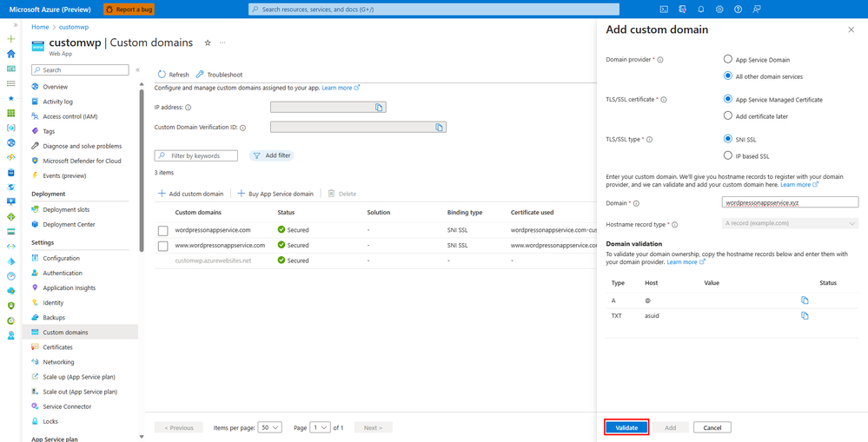
Task: Choose Add certificate later option
Action: (x=728, y=116)
